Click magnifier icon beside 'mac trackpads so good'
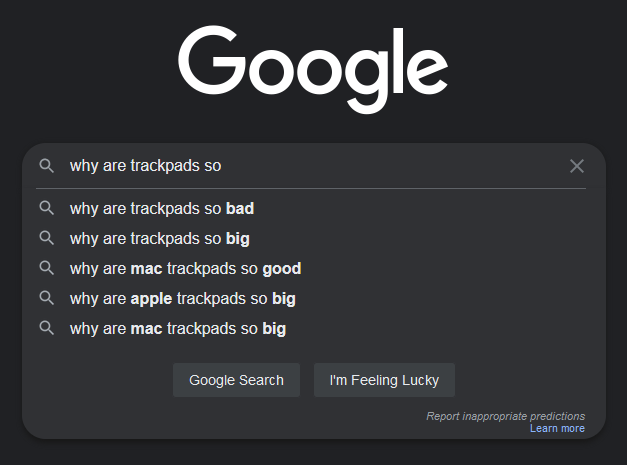The height and width of the screenshot is (465, 627). 47,268
